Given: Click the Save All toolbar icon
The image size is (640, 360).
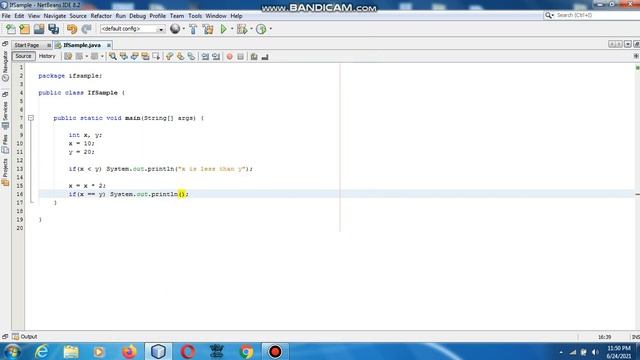Looking at the screenshot, I should click(x=53, y=29).
